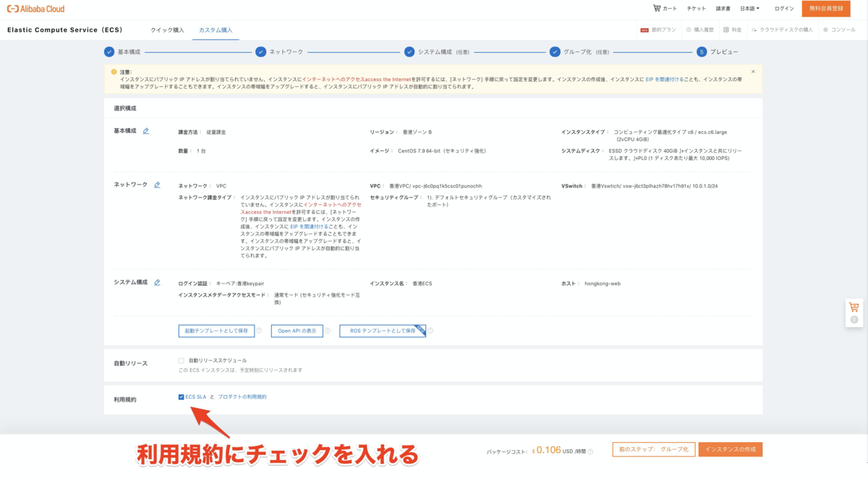Edit the 基本構成 section with its pencil icon
The width and height of the screenshot is (868, 484).
(x=146, y=131)
